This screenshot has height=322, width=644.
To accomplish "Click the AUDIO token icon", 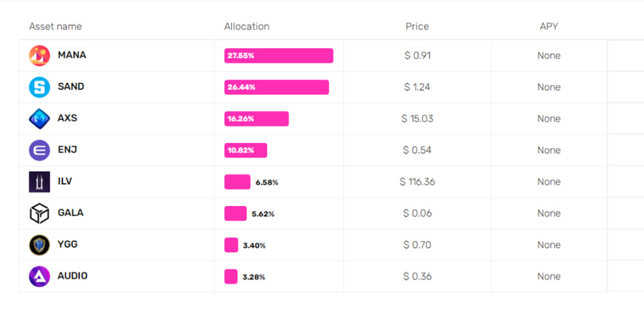I will 39,276.
